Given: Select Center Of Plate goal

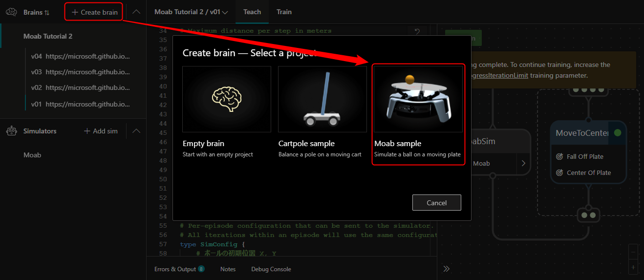Looking at the screenshot, I should tap(589, 172).
